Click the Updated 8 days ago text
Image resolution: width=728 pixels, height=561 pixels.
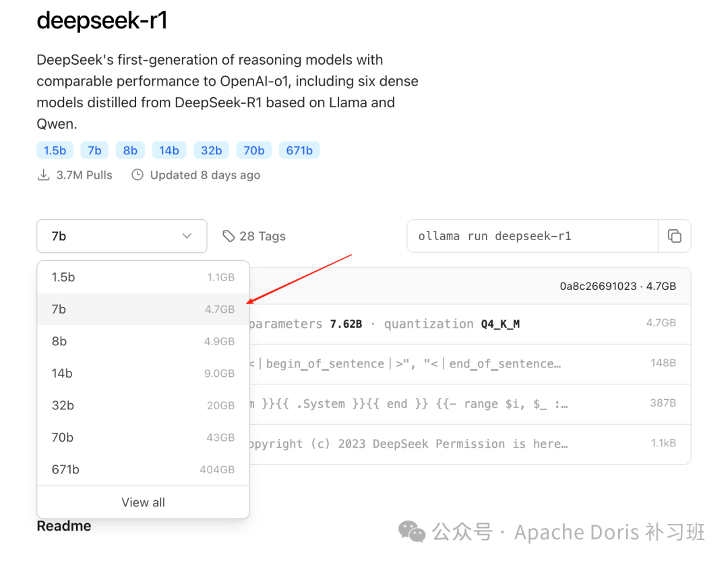point(205,175)
